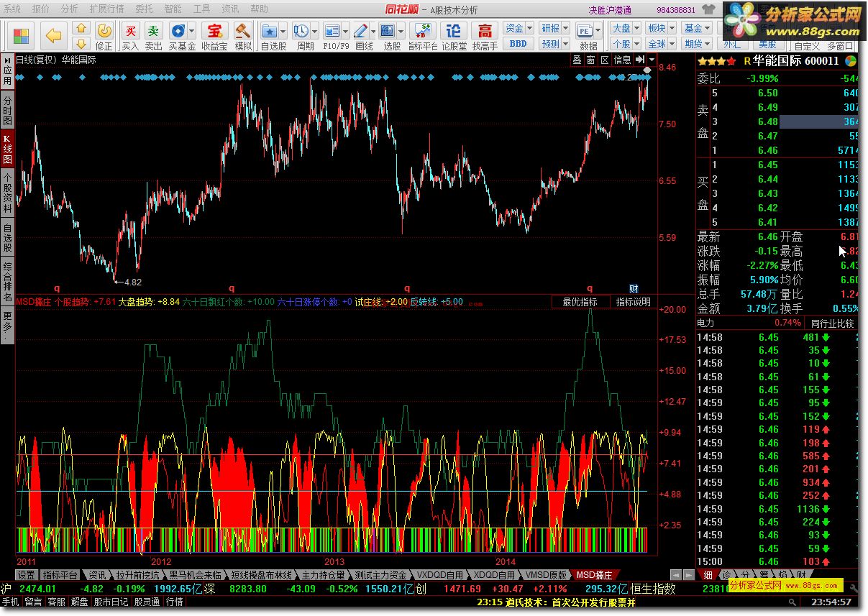Select the 拉升前挖坑 indicator tab
The height and width of the screenshot is (616, 868).
(139, 575)
